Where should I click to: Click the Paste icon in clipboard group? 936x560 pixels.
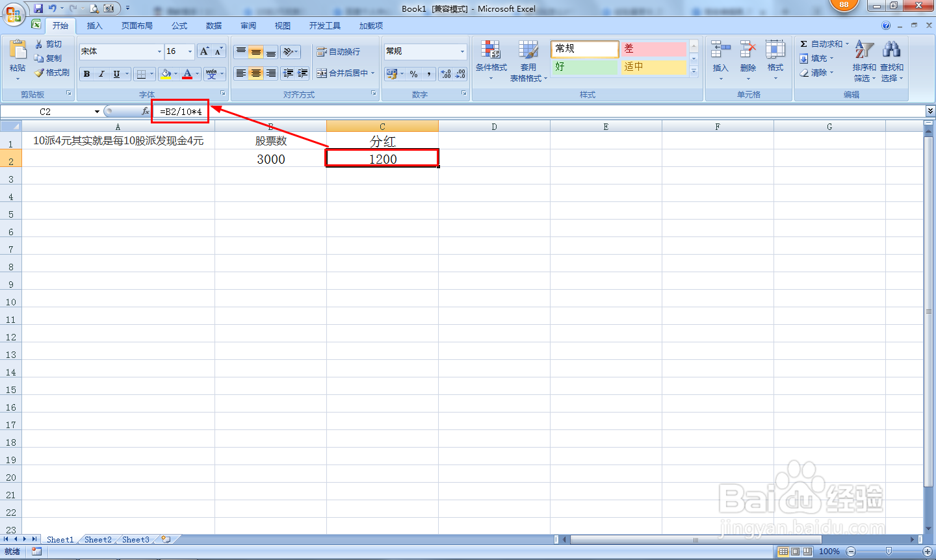(x=18, y=50)
